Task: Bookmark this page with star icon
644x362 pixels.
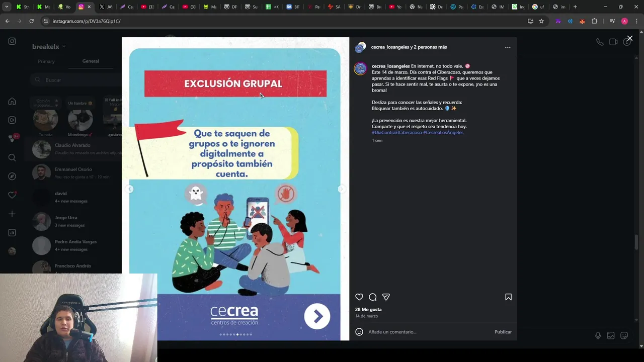Action: pos(541,21)
